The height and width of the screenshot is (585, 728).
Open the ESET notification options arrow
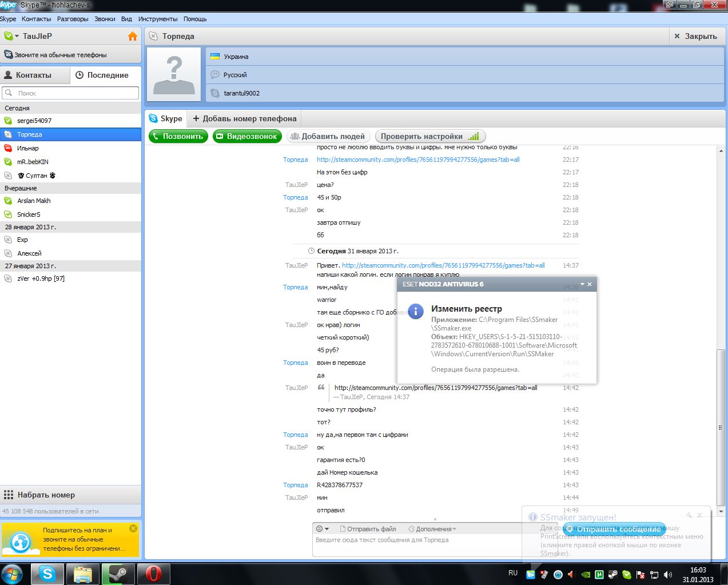pyautogui.click(x=582, y=284)
